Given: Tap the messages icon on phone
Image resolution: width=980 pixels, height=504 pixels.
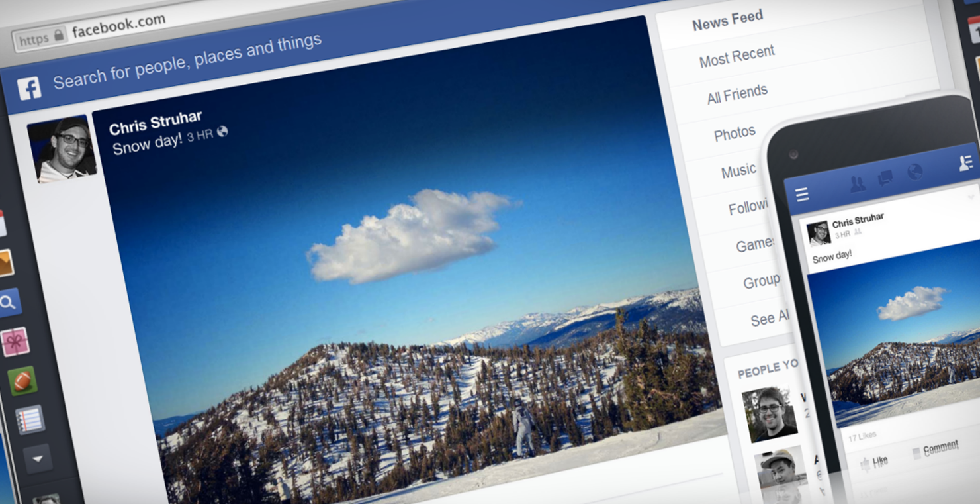Looking at the screenshot, I should (885, 177).
